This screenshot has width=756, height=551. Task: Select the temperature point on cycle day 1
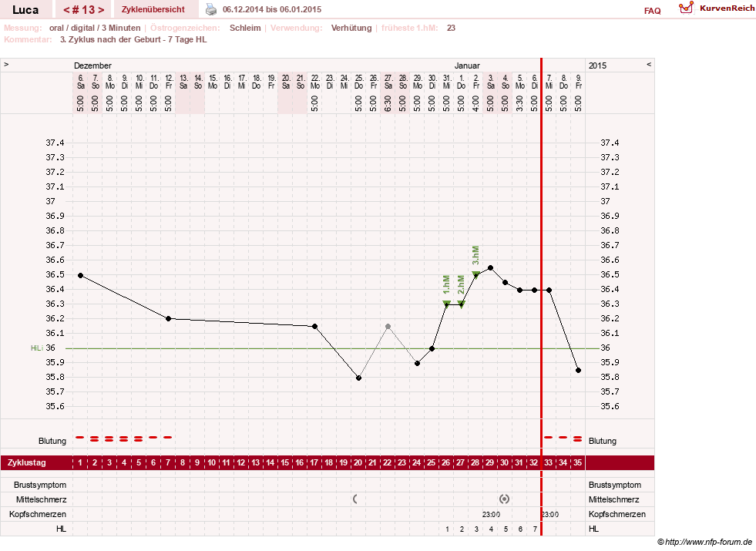tap(80, 275)
